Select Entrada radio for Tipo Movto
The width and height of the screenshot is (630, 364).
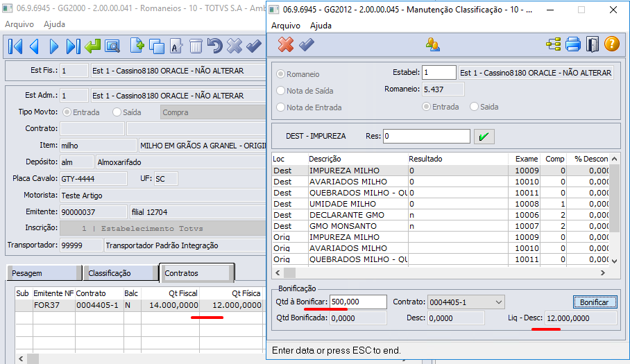[67, 112]
